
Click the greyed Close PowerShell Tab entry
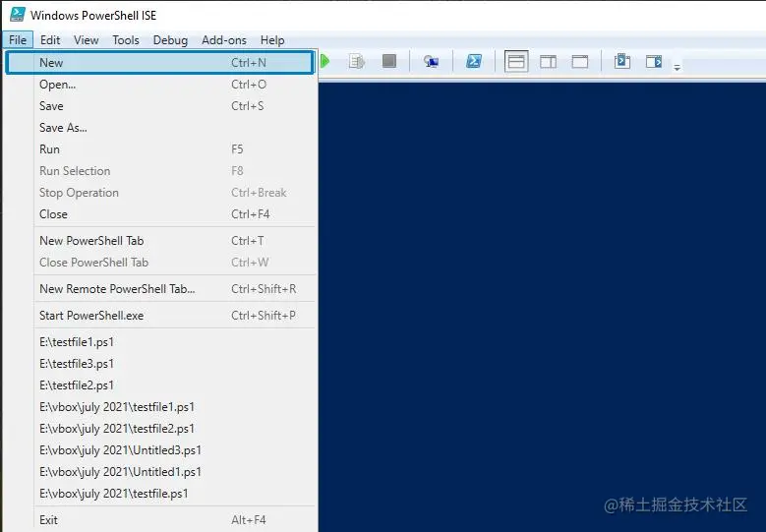[x=159, y=263]
